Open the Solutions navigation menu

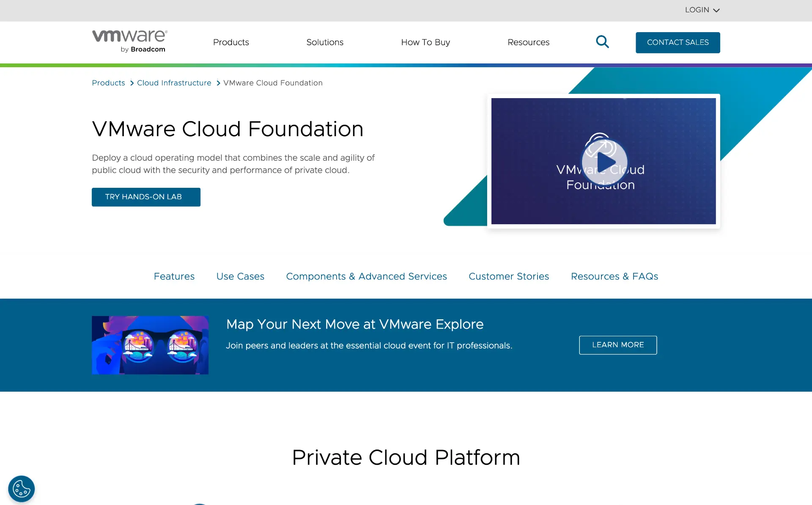tap(324, 42)
